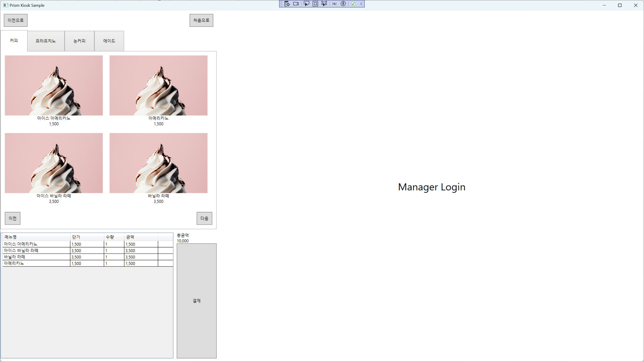Click 다음 to go to the next menu page
The height and width of the screenshot is (362, 644).
[x=204, y=218]
